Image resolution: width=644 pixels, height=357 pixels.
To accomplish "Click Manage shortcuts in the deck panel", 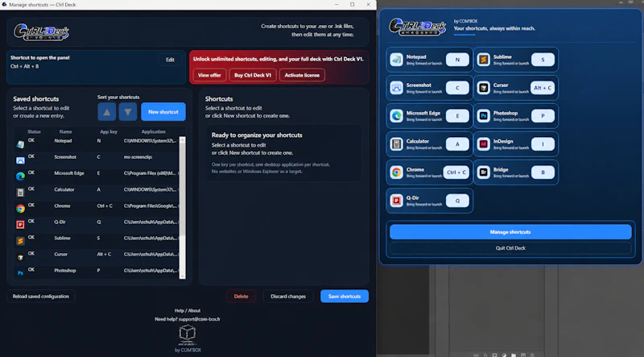I will click(510, 232).
